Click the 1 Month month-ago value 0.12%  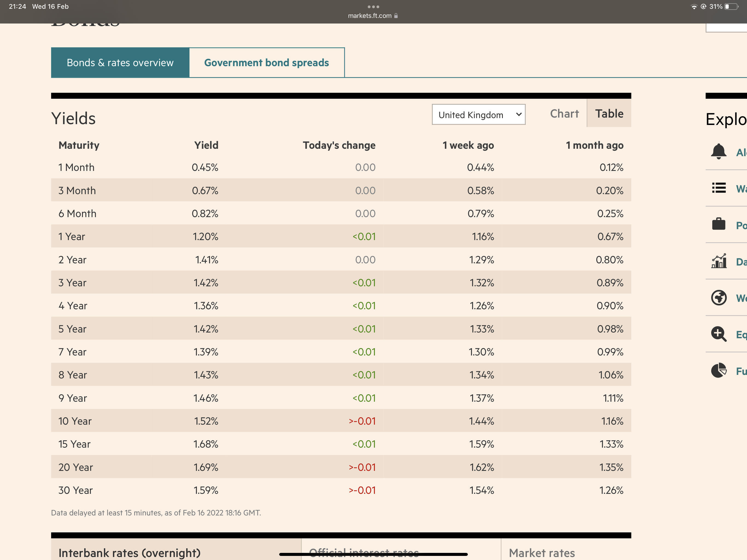point(611,167)
